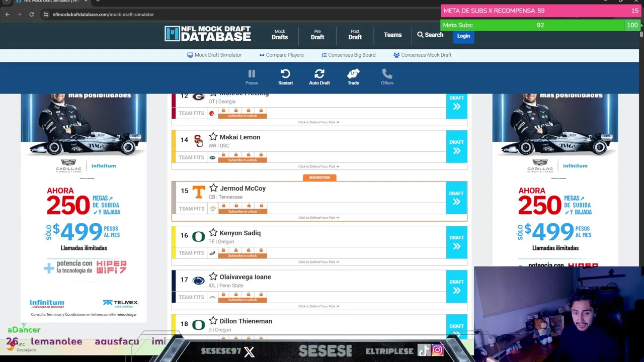
Task: Click the Oregon logo at pick 16
Action: click(199, 236)
